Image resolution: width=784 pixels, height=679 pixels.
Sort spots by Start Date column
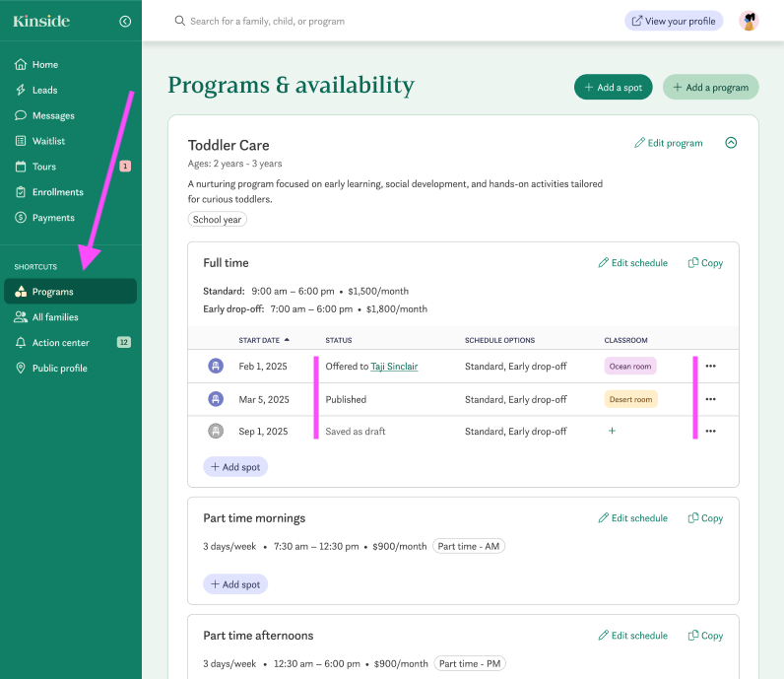click(x=264, y=340)
